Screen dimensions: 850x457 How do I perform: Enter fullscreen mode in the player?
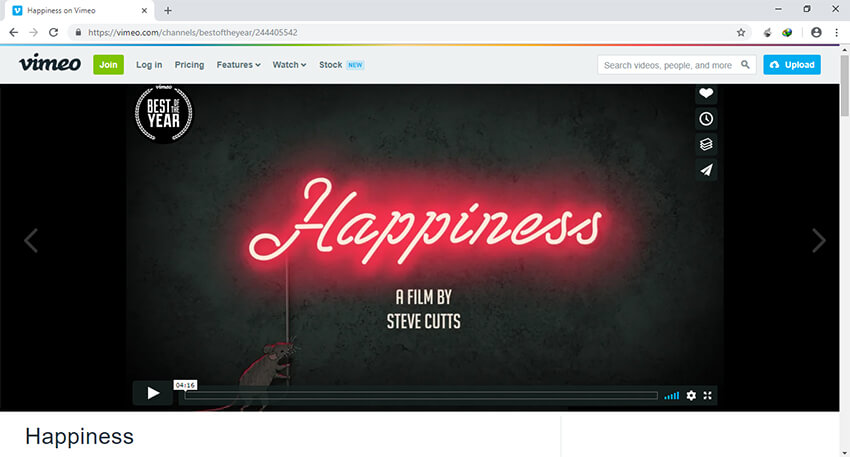708,395
